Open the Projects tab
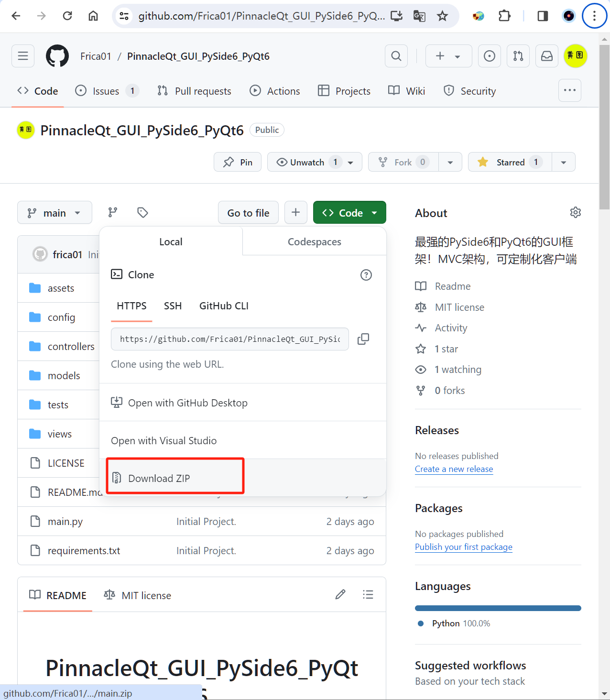This screenshot has height=700, width=610. [x=344, y=91]
